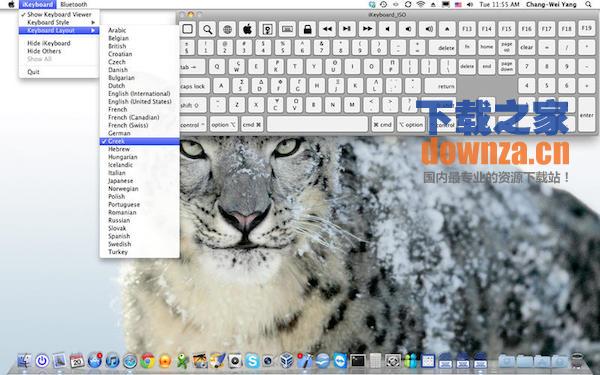600x375 pixels.
Task: Open the iKeyboard menu in menu bar
Action: coord(38,4)
